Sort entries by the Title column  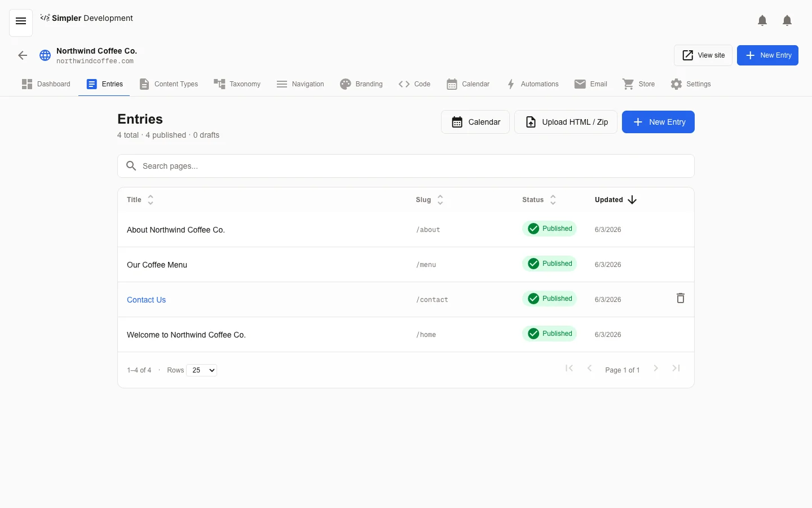click(140, 200)
